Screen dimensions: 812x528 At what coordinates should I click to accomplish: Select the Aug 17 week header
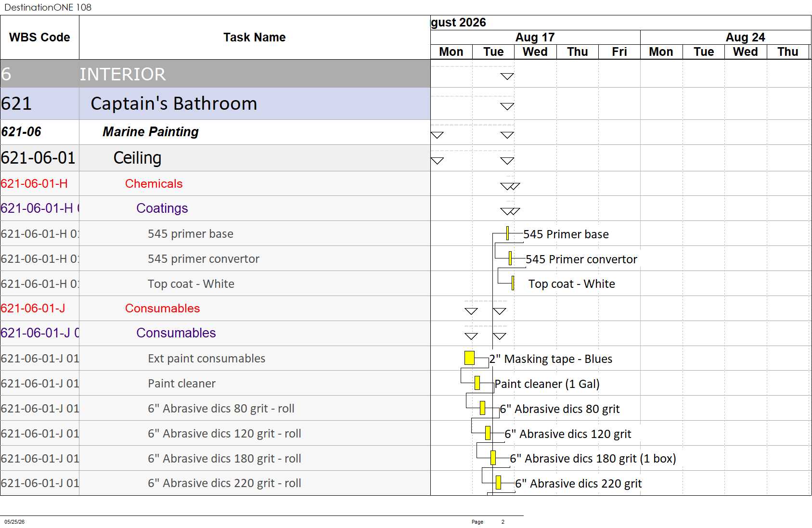[535, 37]
